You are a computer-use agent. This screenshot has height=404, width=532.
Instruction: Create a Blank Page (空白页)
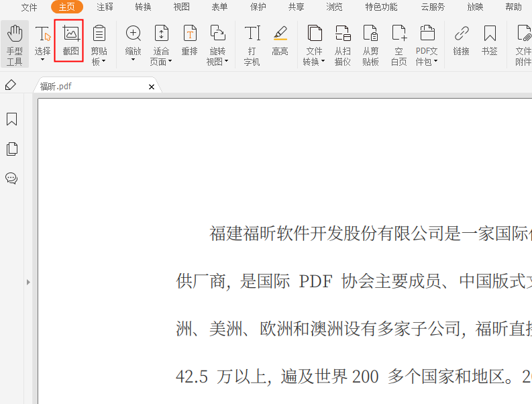click(x=398, y=44)
